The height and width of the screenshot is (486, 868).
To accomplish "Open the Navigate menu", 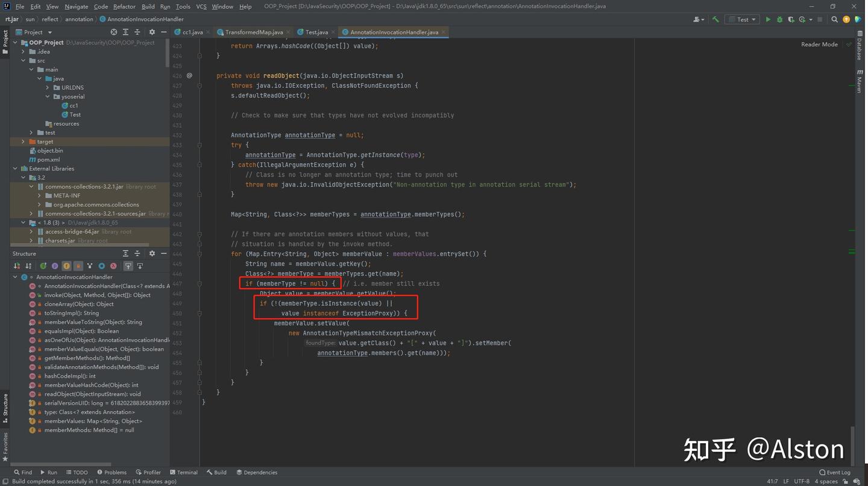I will (76, 7).
